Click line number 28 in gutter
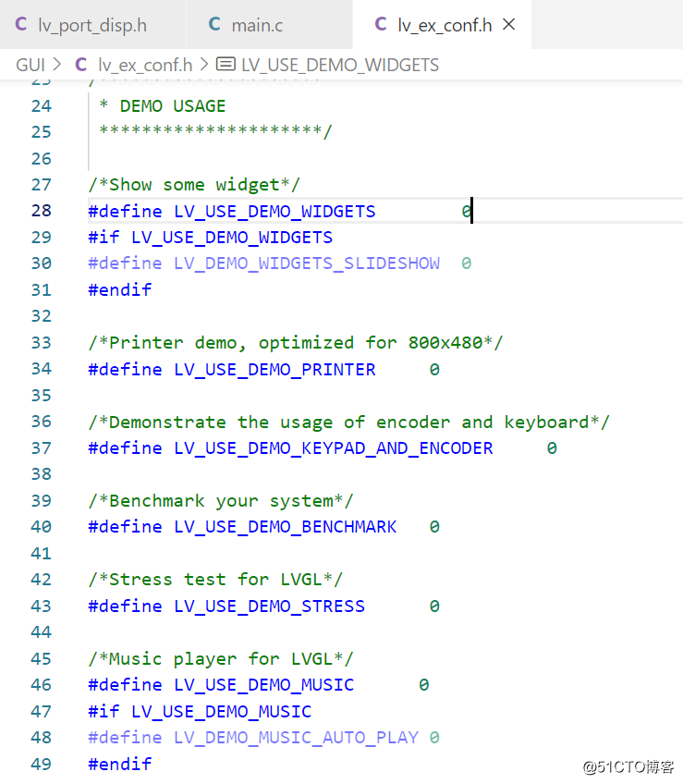 (41, 211)
